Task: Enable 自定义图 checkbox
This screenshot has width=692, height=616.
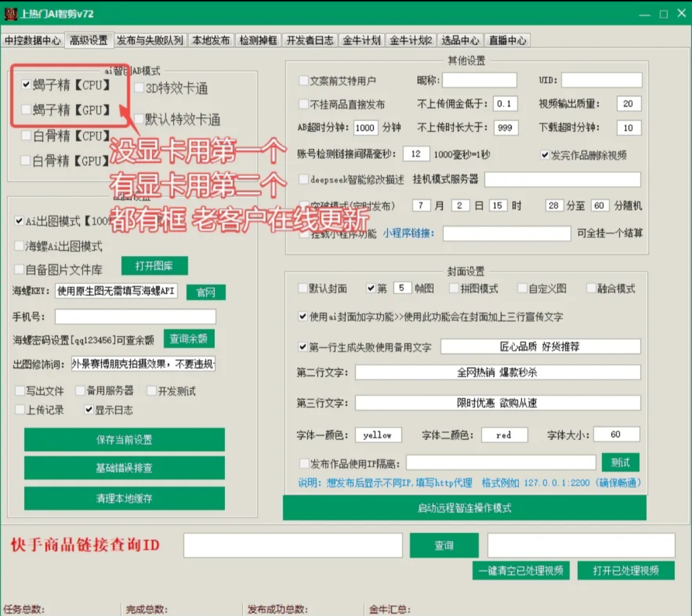Action: coord(522,288)
